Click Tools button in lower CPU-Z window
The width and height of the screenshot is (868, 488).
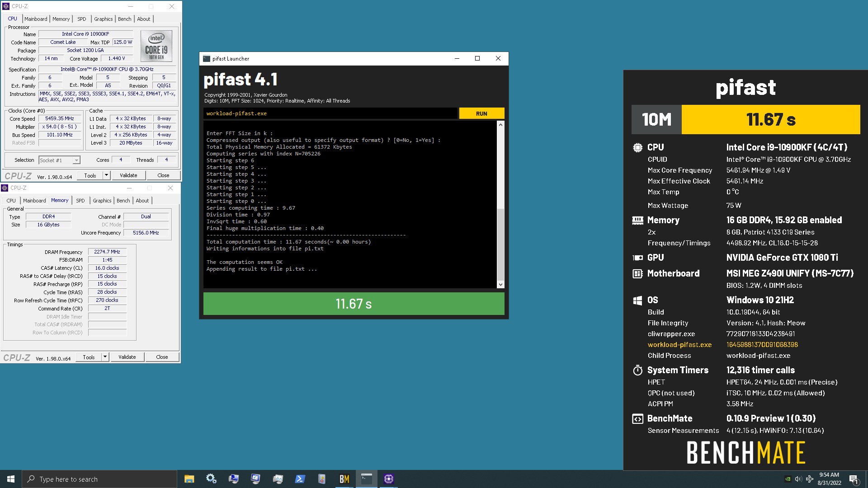click(x=89, y=357)
